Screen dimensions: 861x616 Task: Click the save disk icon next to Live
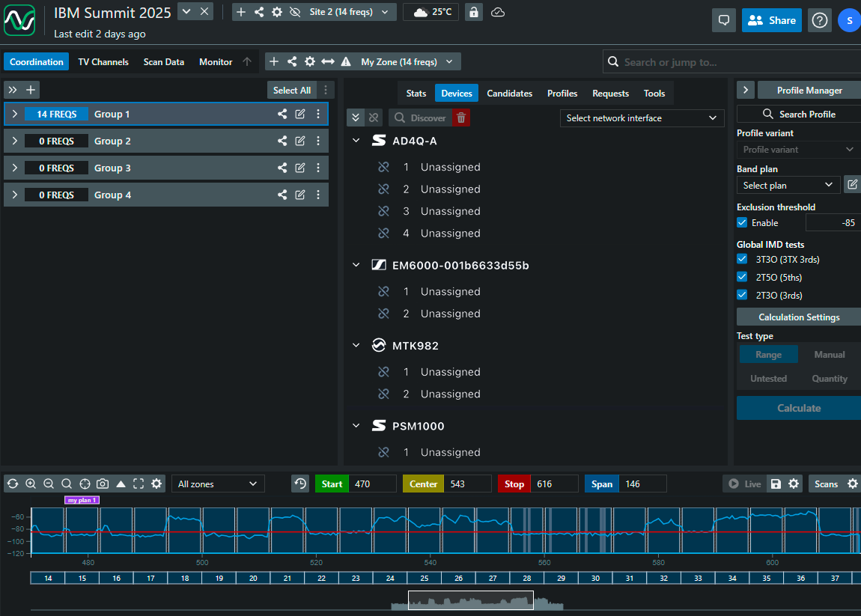coord(776,484)
